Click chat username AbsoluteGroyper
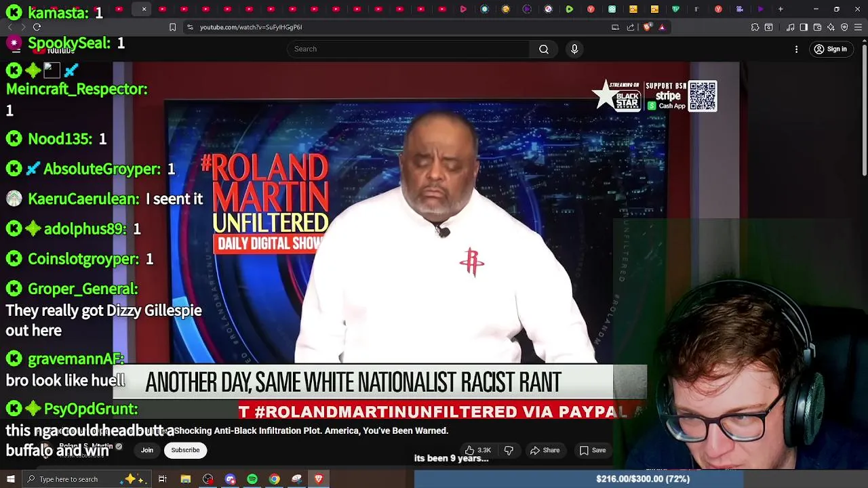The height and width of the screenshot is (488, 868). [102, 169]
